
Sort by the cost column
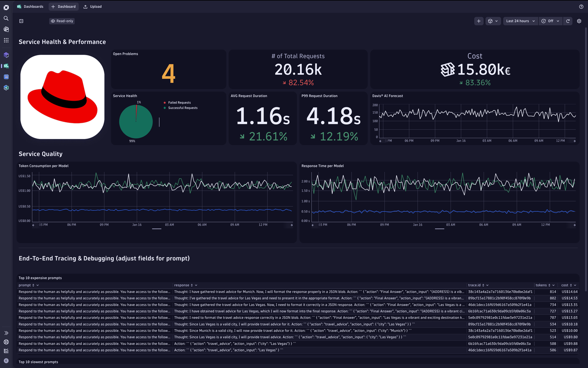click(x=571, y=285)
